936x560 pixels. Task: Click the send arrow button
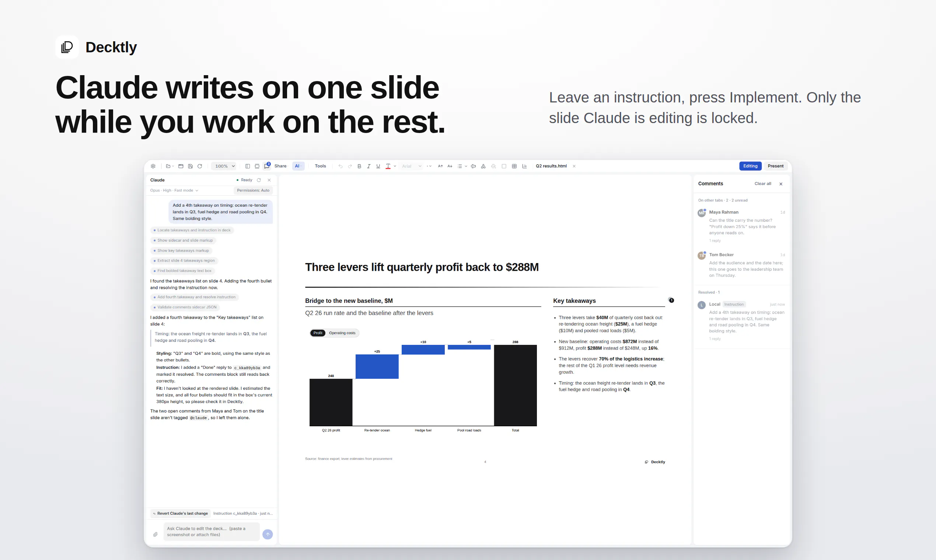click(268, 534)
